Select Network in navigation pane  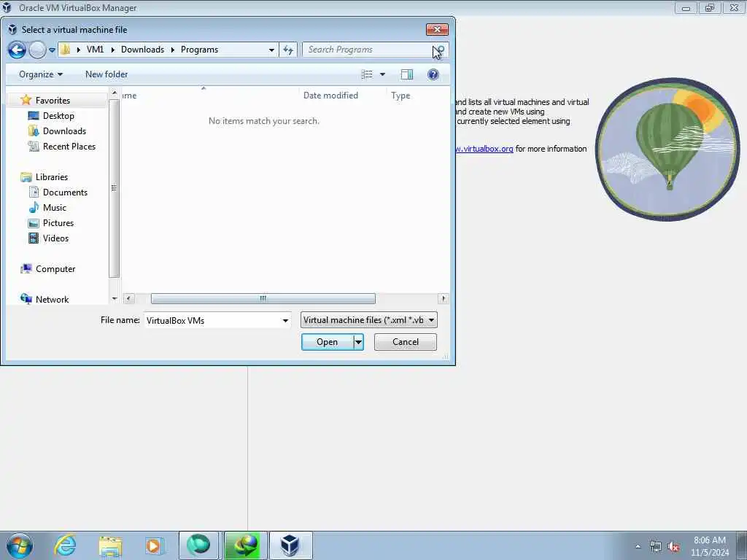pos(52,300)
